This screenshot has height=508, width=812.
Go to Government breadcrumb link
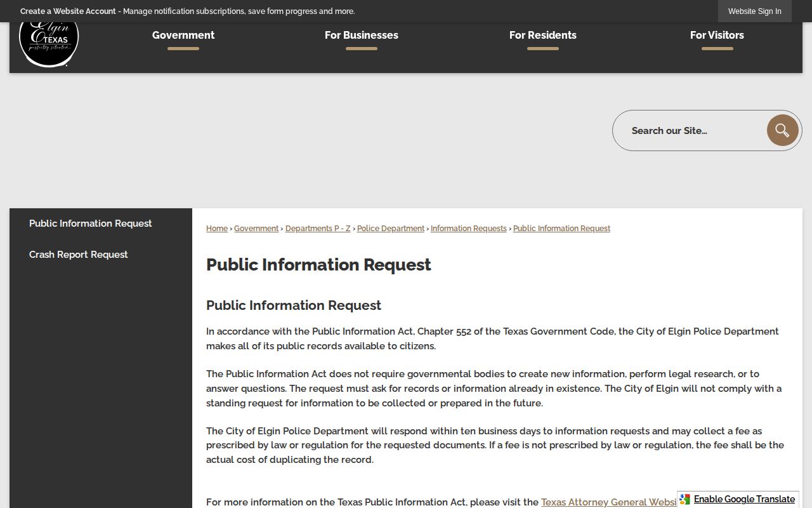tap(256, 229)
